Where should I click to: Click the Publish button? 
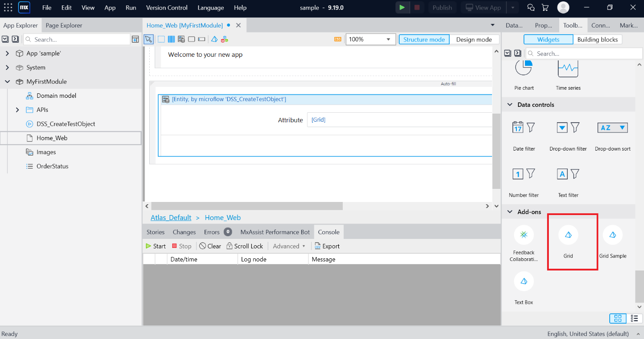pyautogui.click(x=442, y=8)
